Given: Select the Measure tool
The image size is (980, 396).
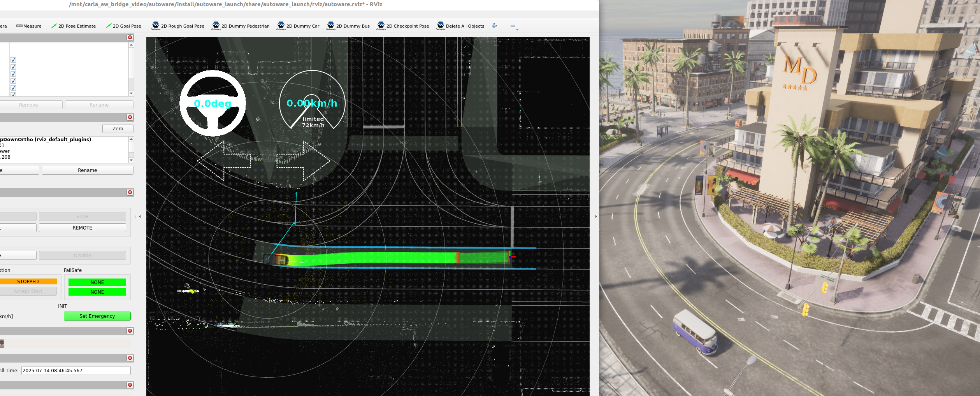Looking at the screenshot, I should 29,26.
